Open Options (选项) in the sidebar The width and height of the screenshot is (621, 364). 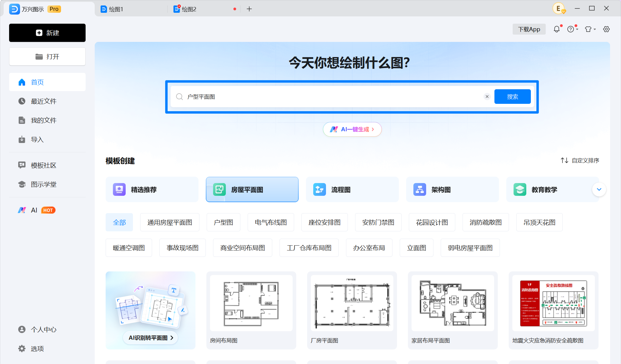point(47,349)
